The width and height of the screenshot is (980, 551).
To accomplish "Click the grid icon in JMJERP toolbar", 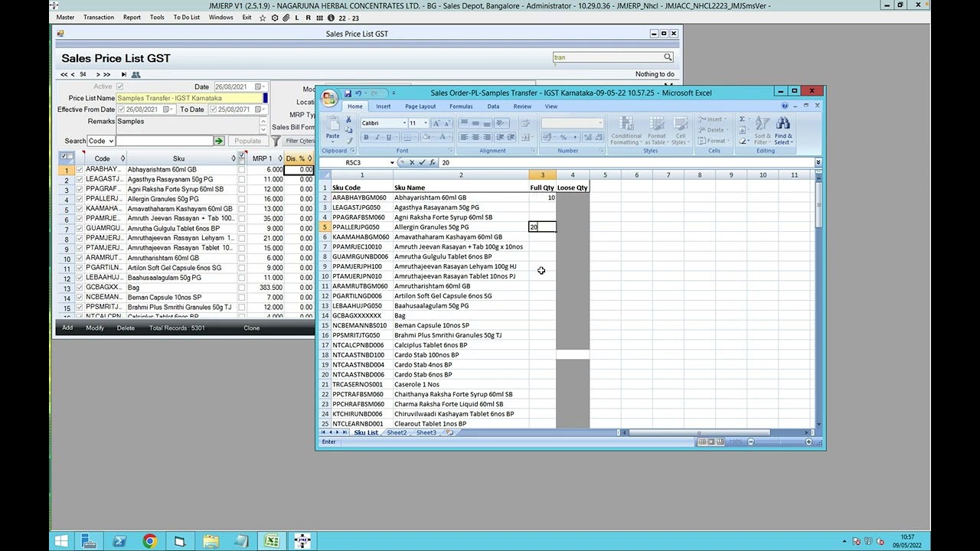I will [319, 18].
